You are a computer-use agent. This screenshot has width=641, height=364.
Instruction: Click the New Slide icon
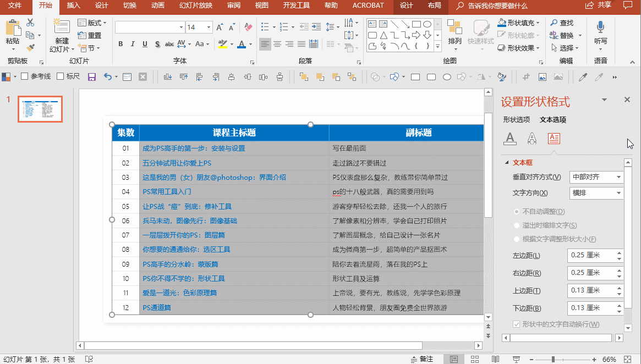click(62, 27)
